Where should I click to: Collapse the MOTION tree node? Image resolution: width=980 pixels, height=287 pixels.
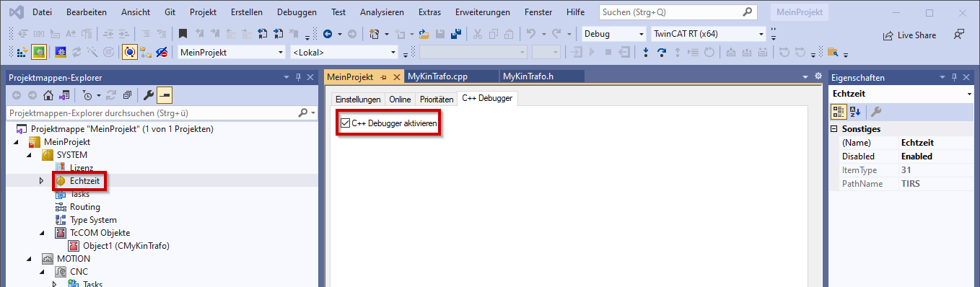[x=28, y=258]
